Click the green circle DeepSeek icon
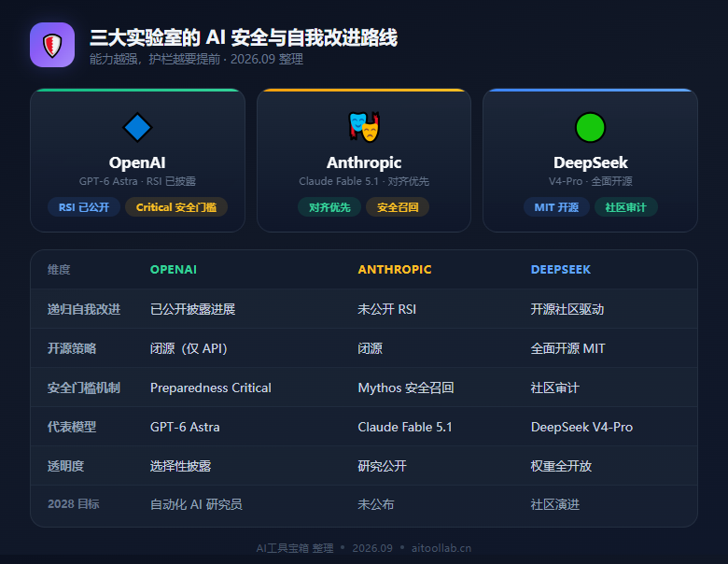The image size is (728, 564). 590,127
